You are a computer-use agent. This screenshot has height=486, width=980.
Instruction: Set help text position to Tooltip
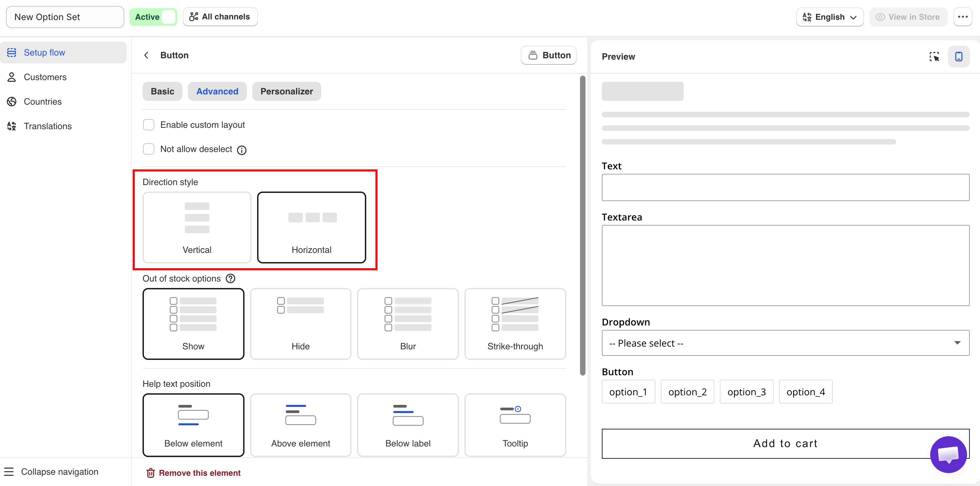click(x=515, y=425)
